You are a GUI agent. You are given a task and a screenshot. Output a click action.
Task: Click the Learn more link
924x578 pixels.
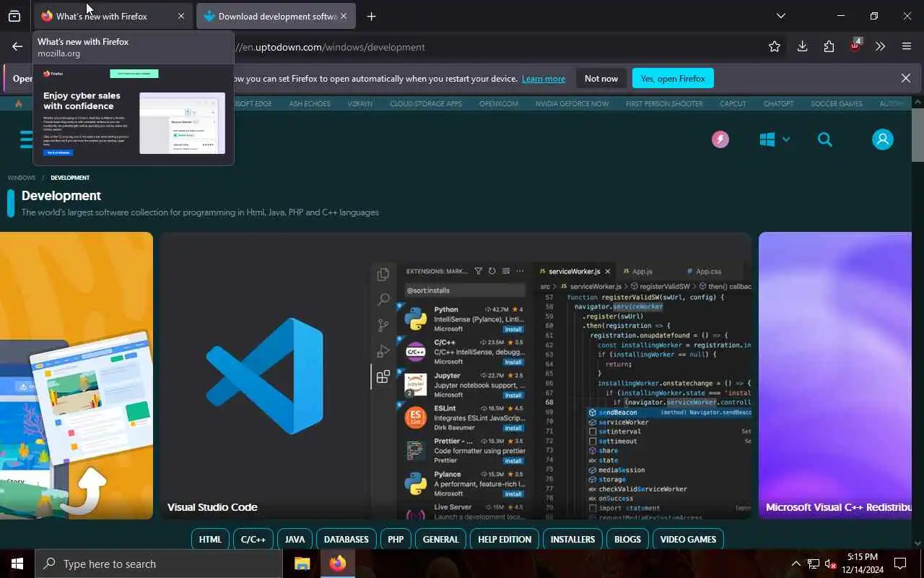click(544, 78)
